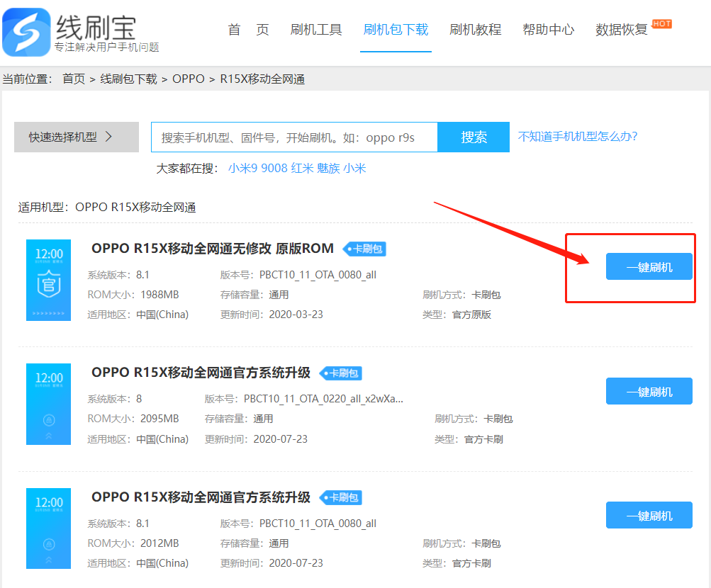Click 线刷包下载 breadcrumb link
Viewport: 711px width, 588px height.
[x=128, y=79]
